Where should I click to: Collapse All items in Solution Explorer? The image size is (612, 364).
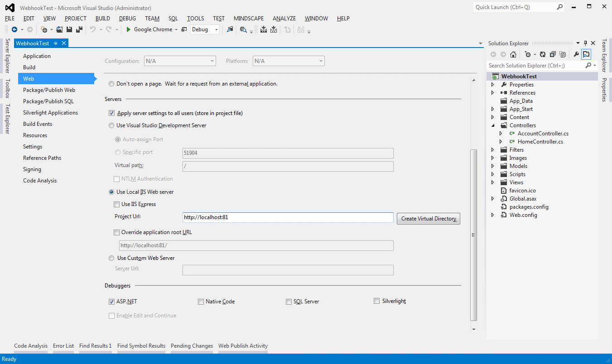pos(553,54)
